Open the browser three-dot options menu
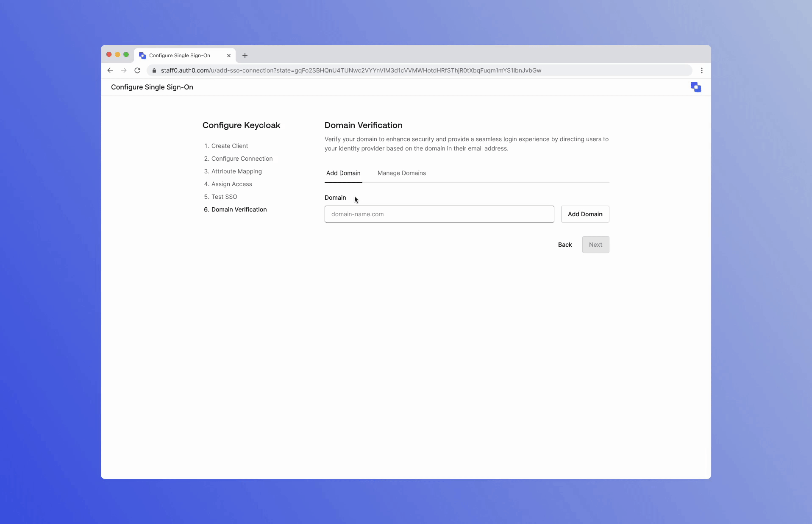The width and height of the screenshot is (812, 524). [x=701, y=70]
